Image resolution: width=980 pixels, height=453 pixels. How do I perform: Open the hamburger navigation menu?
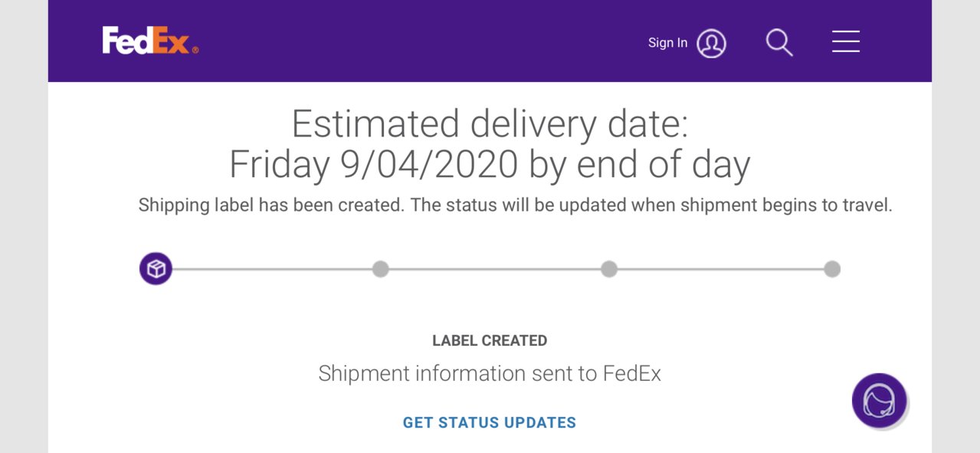click(x=846, y=41)
